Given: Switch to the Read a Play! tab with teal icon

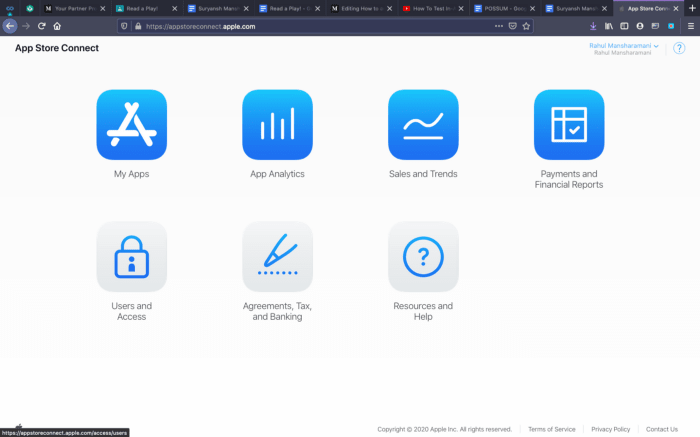Looking at the screenshot, I should 146,8.
